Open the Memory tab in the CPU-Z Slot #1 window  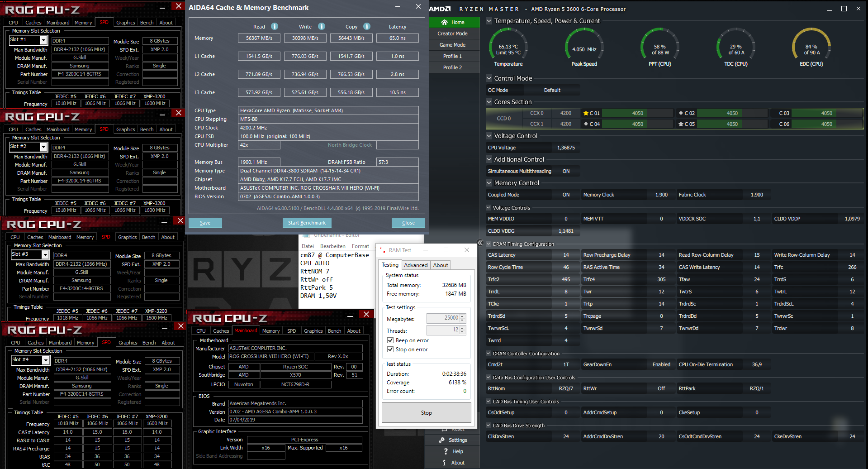coord(83,23)
